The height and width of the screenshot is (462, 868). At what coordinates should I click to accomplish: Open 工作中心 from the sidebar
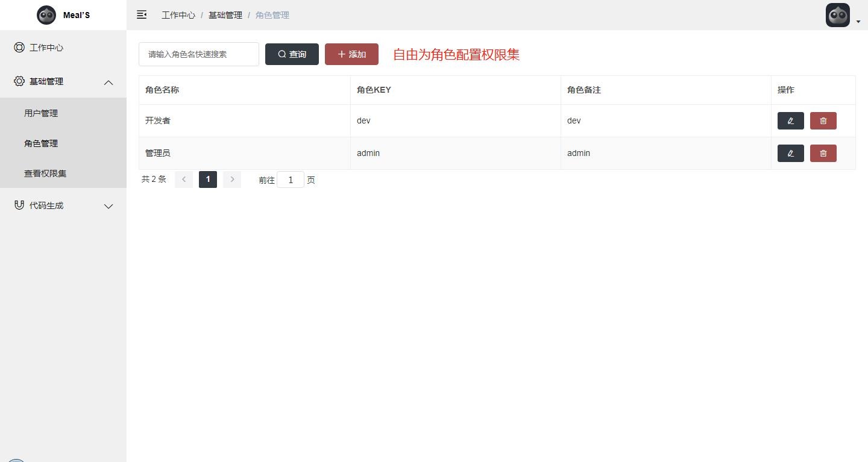[46, 48]
